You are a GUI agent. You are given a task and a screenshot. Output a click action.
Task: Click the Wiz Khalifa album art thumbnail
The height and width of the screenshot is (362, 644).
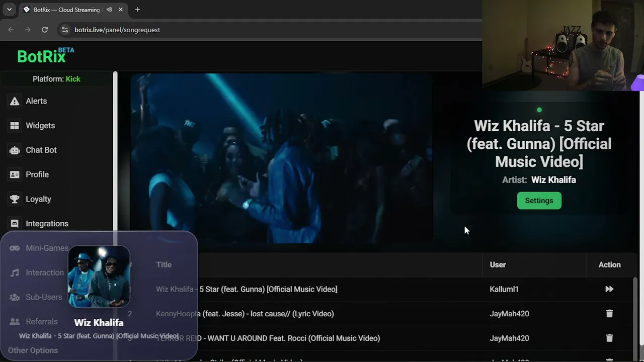coord(99,277)
